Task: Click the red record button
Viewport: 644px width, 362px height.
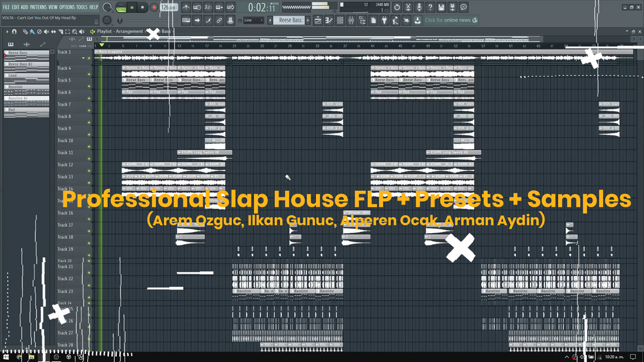Action: [154, 8]
